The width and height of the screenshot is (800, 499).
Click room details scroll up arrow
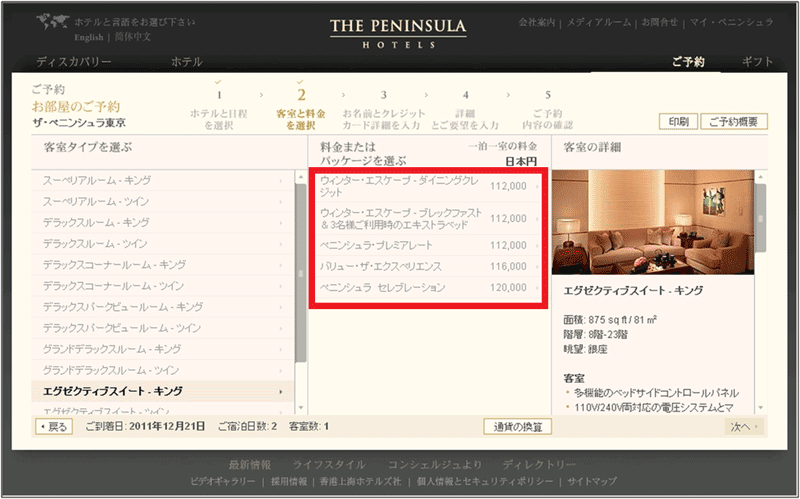tap(761, 177)
